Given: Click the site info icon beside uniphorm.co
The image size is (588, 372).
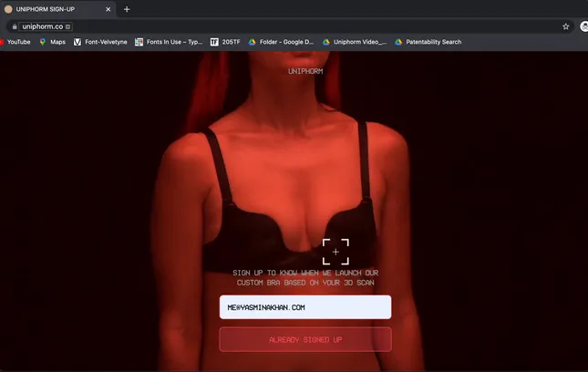Looking at the screenshot, I should (x=67, y=26).
